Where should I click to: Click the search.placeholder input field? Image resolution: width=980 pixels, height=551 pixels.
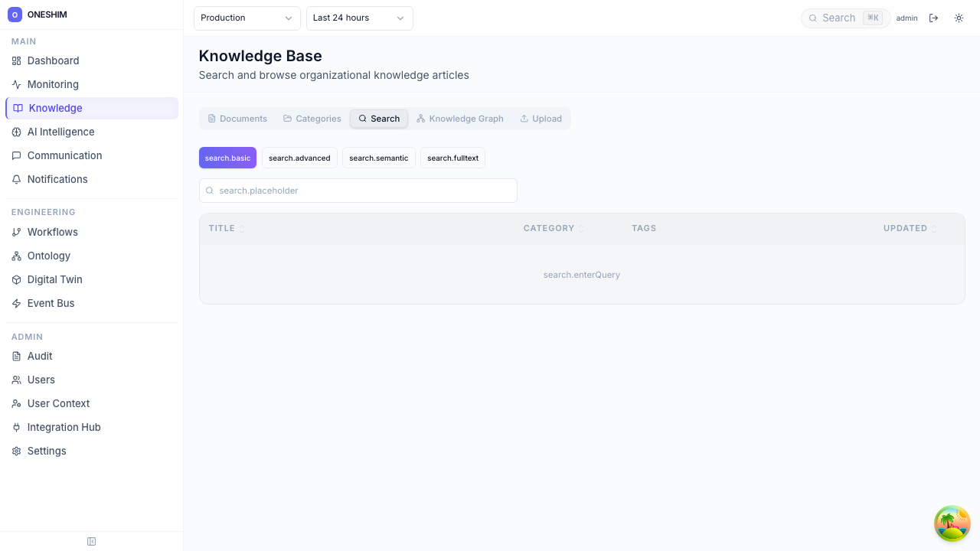coord(358,191)
